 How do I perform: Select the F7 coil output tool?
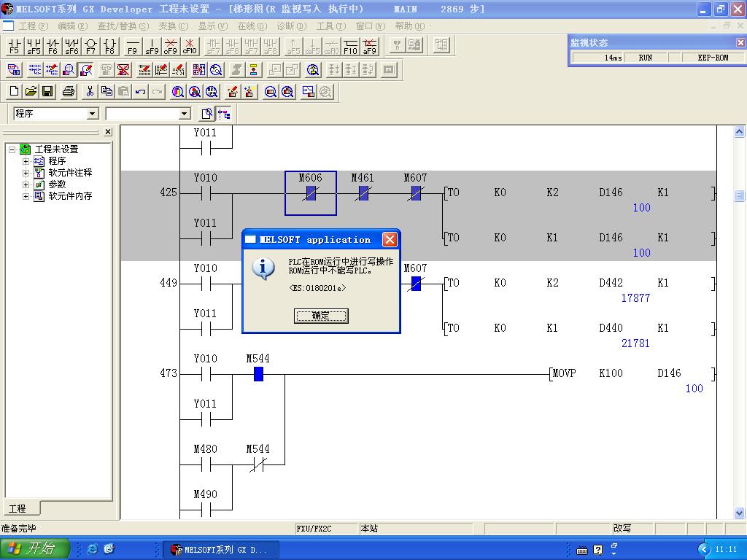(x=90, y=47)
